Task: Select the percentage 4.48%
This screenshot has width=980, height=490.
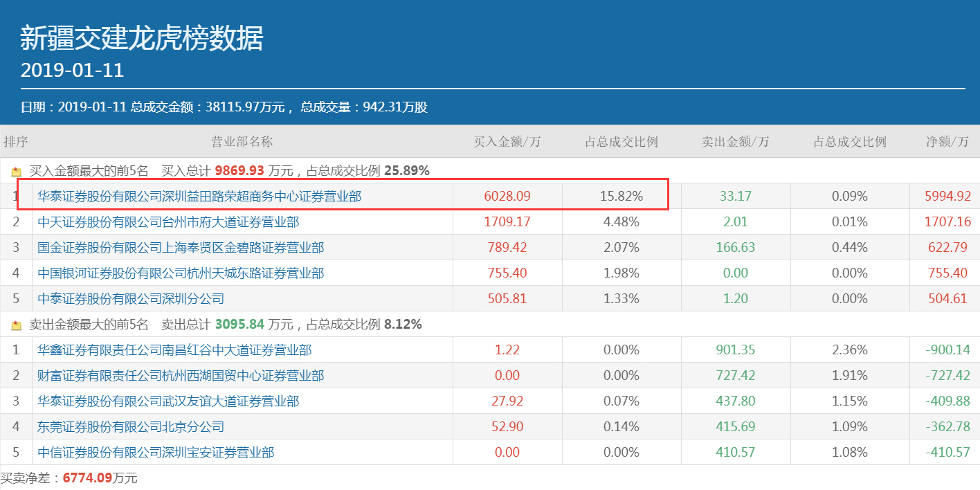Action: [621, 222]
